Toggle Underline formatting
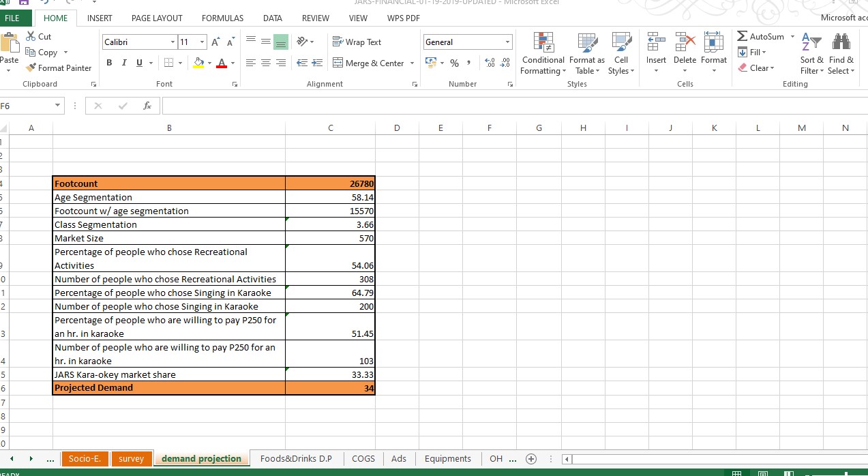 click(139, 63)
